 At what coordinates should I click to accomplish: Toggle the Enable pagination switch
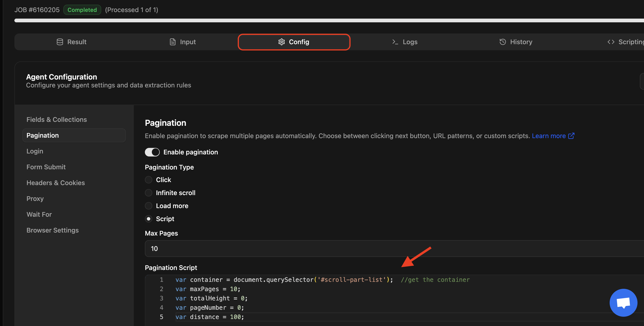pos(152,152)
